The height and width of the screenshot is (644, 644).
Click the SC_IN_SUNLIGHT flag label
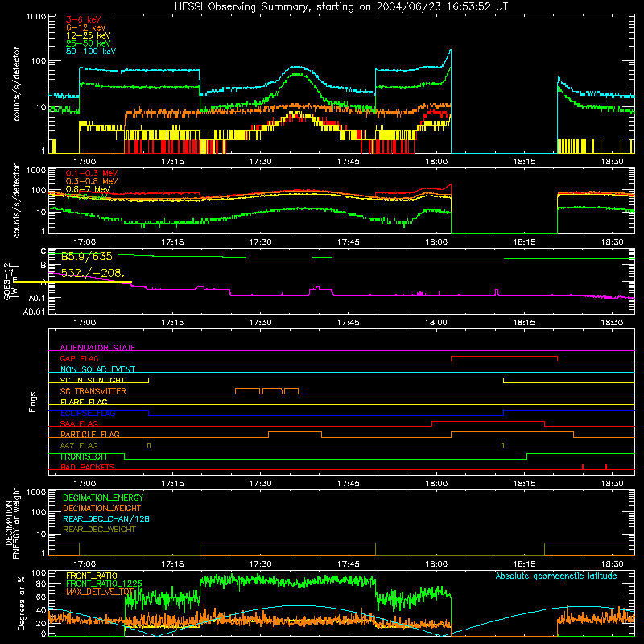(x=93, y=380)
